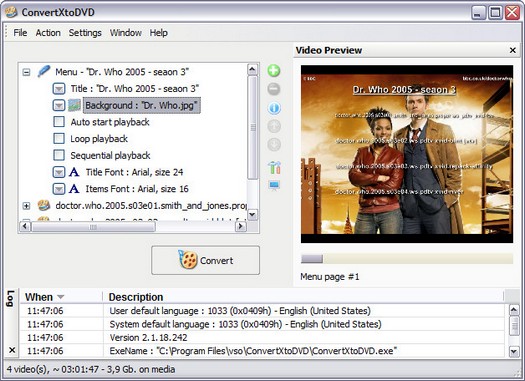Select Title Font : Arial, size 24
The image size is (525, 381).
click(134, 172)
